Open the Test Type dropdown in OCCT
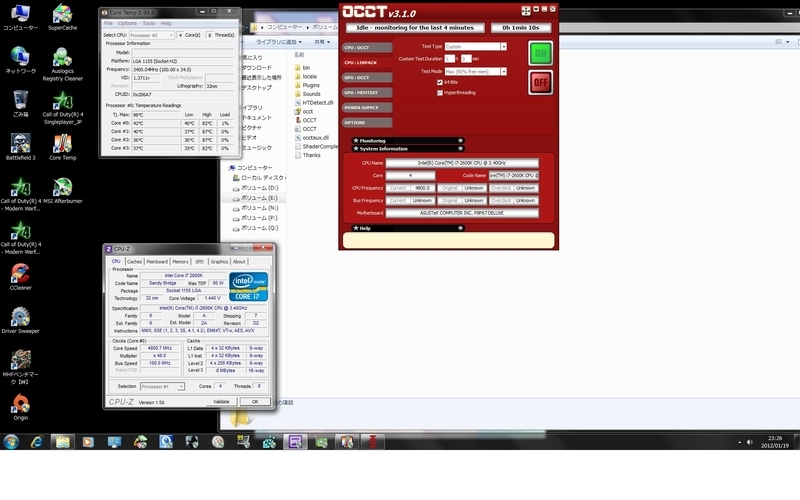This screenshot has width=800, height=500. pos(504,46)
